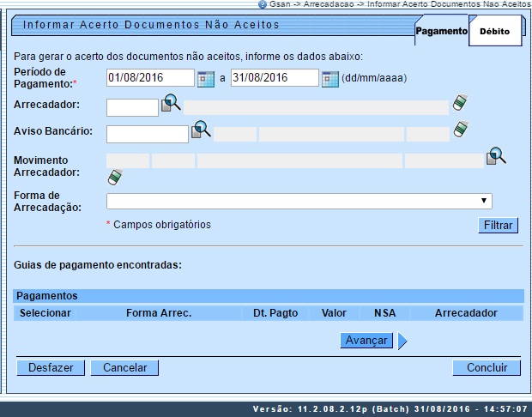Focus the Arrecadador code input field
The width and height of the screenshot is (532, 417).
tap(132, 107)
